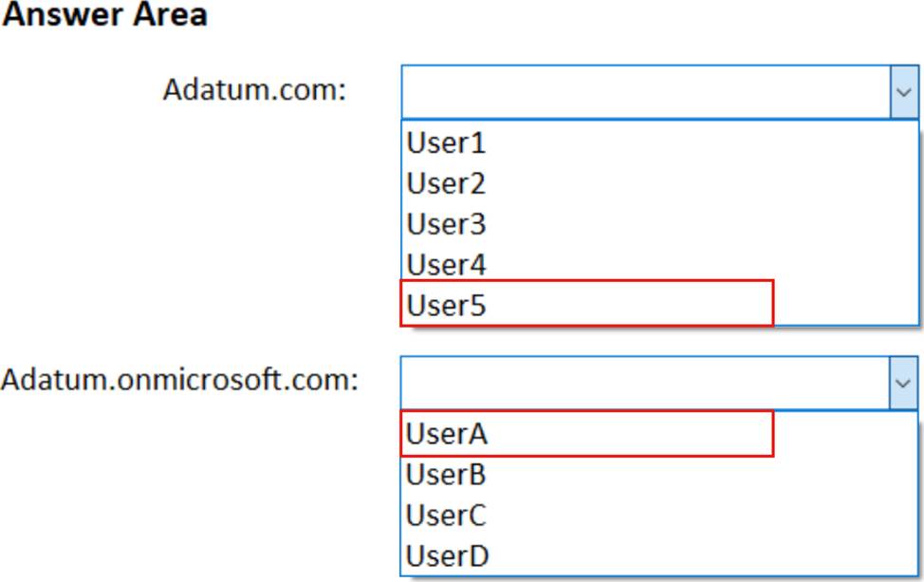Click the Adatum.com: label
This screenshot has height=582, width=924.
pyautogui.click(x=254, y=91)
